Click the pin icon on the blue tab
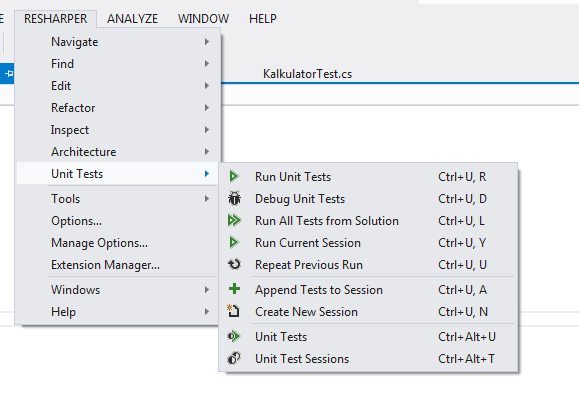The image size is (579, 393). [8, 74]
